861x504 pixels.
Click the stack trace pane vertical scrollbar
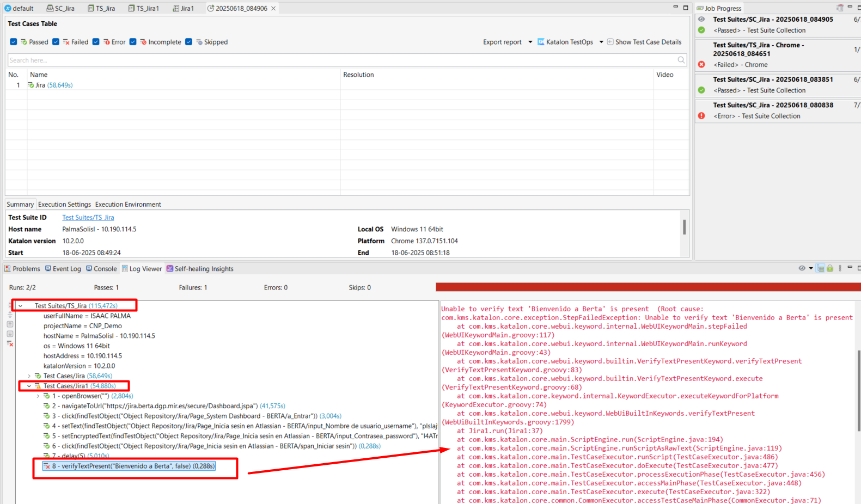pyautogui.click(x=859, y=391)
